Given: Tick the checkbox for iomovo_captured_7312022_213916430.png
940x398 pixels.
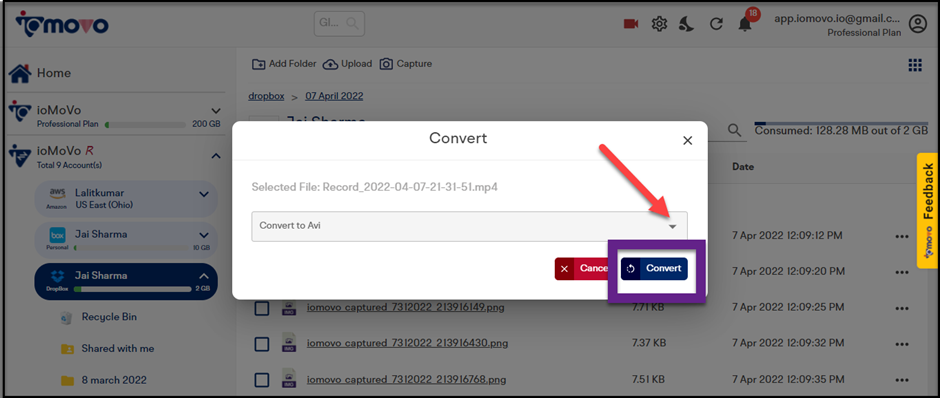Looking at the screenshot, I should pyautogui.click(x=262, y=343).
